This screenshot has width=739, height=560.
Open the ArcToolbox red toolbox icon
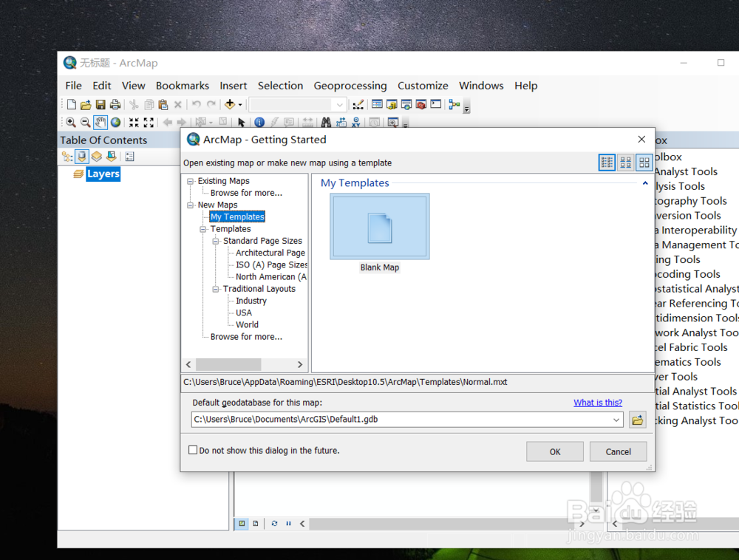(x=421, y=105)
